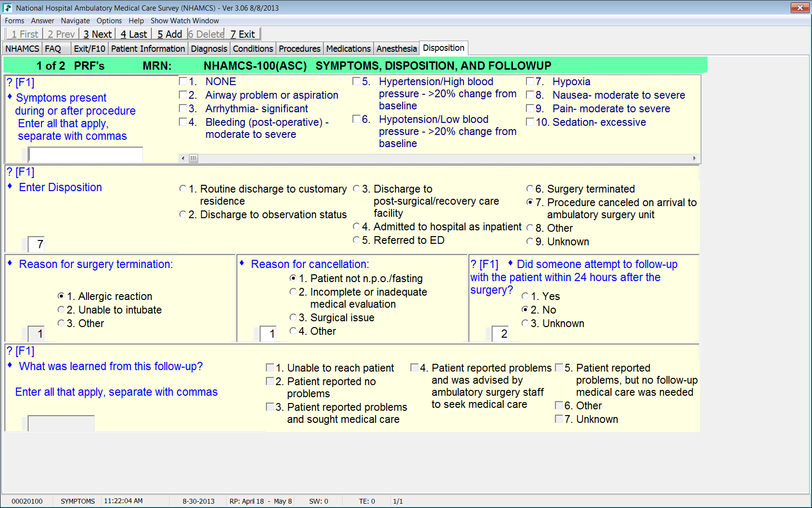Click the NHAMCS application icon in title bar
Screen dimensions: 812x508
[x=7, y=8]
